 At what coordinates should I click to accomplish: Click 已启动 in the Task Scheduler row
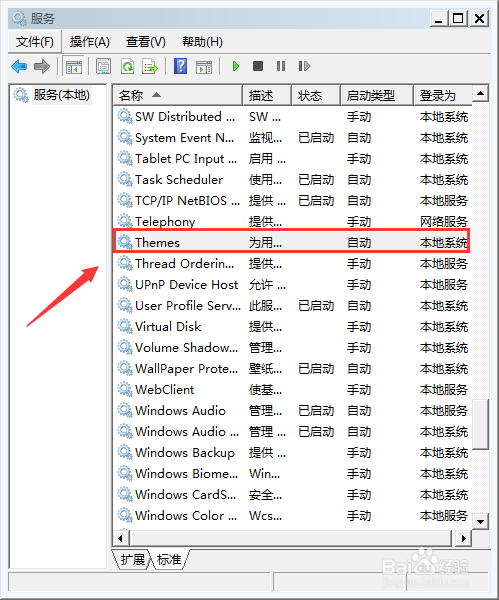[x=316, y=180]
